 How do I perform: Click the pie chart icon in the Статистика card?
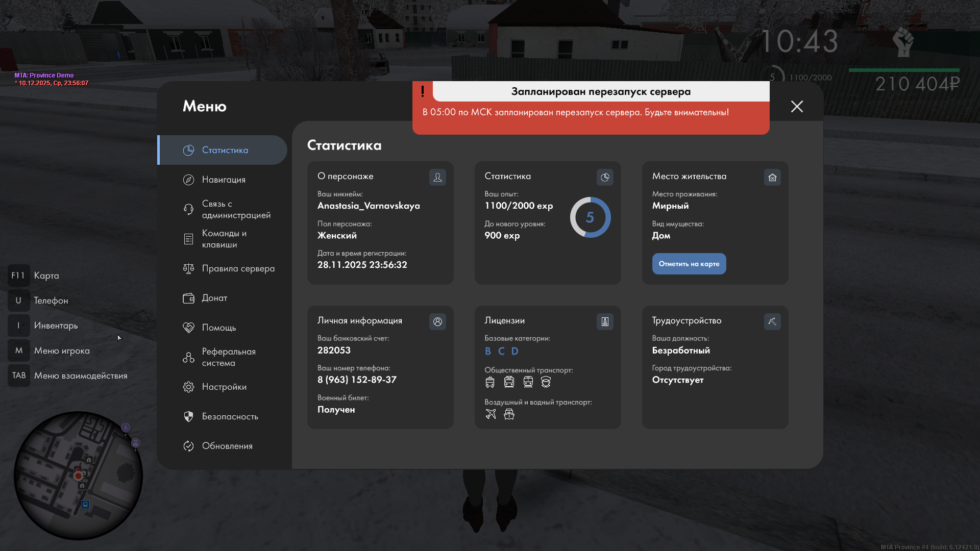click(x=605, y=177)
